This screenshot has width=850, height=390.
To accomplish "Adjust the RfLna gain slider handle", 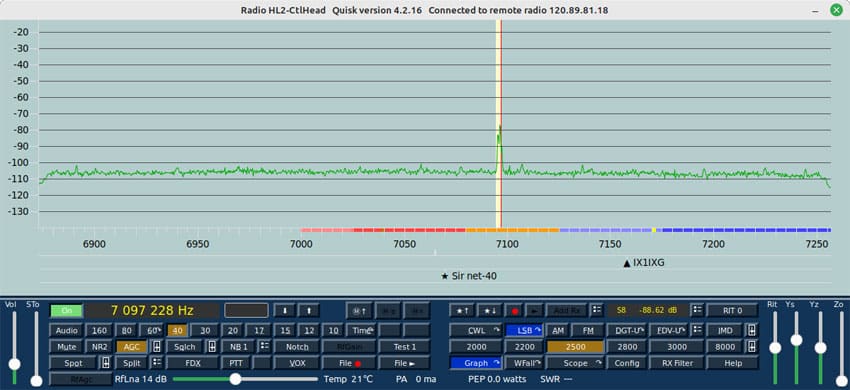I will click(235, 379).
